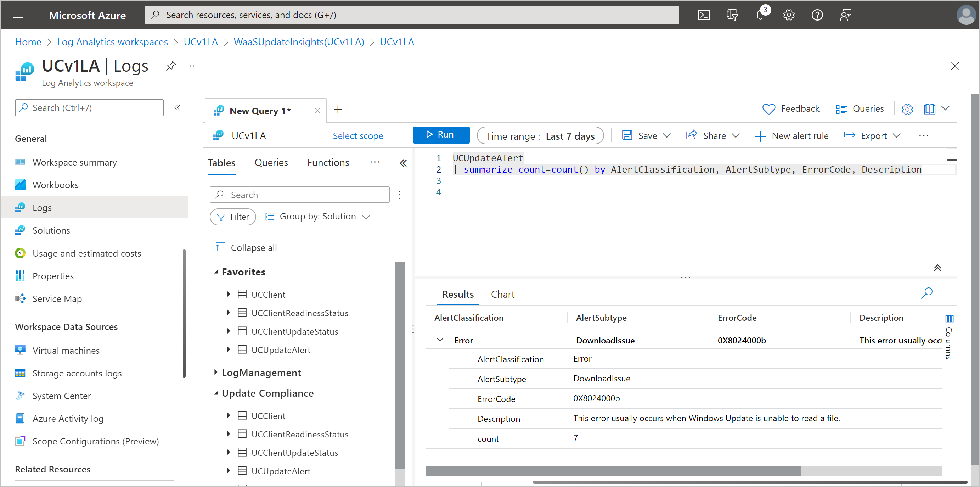Click the horizontal results scrollbar
The image size is (980, 487).
(x=613, y=470)
